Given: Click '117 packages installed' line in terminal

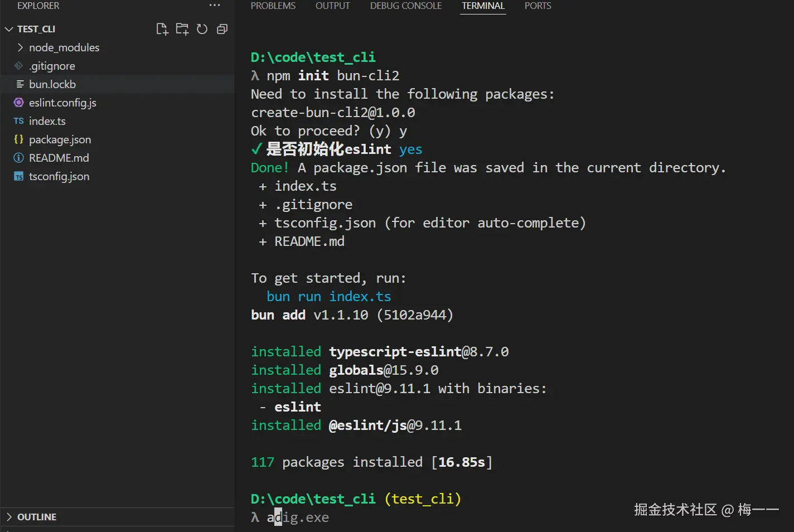Looking at the screenshot, I should point(371,462).
